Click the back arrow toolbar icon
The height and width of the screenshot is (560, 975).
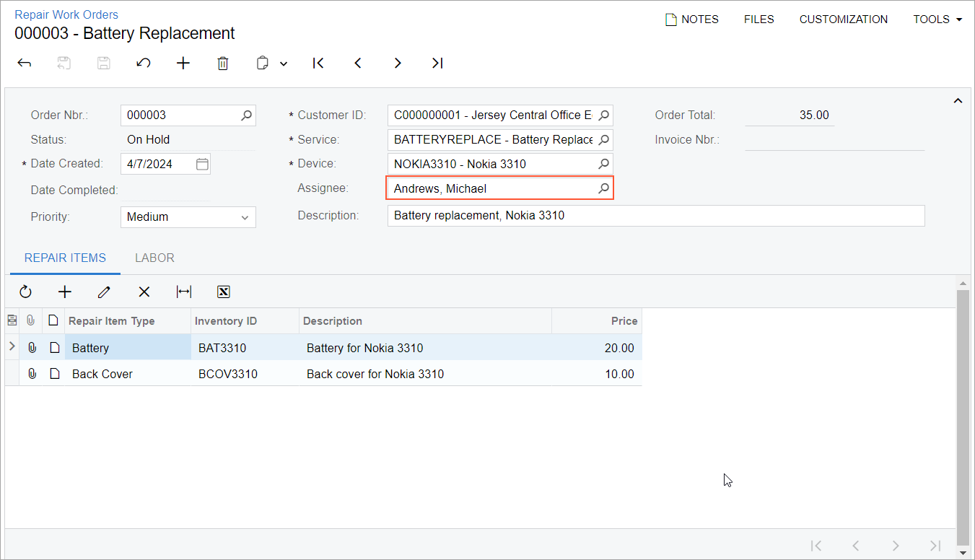(x=25, y=64)
